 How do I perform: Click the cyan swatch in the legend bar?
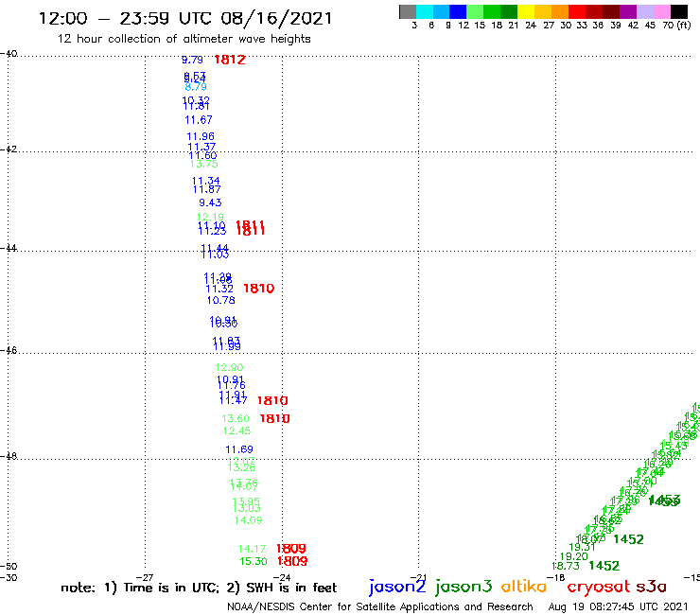pos(425,11)
